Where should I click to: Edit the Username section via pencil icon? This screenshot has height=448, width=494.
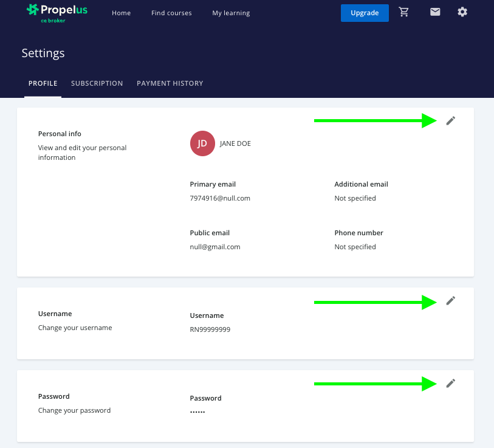(x=450, y=300)
